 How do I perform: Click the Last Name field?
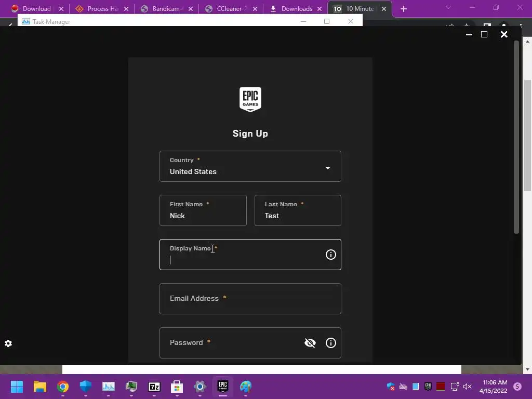click(x=298, y=210)
